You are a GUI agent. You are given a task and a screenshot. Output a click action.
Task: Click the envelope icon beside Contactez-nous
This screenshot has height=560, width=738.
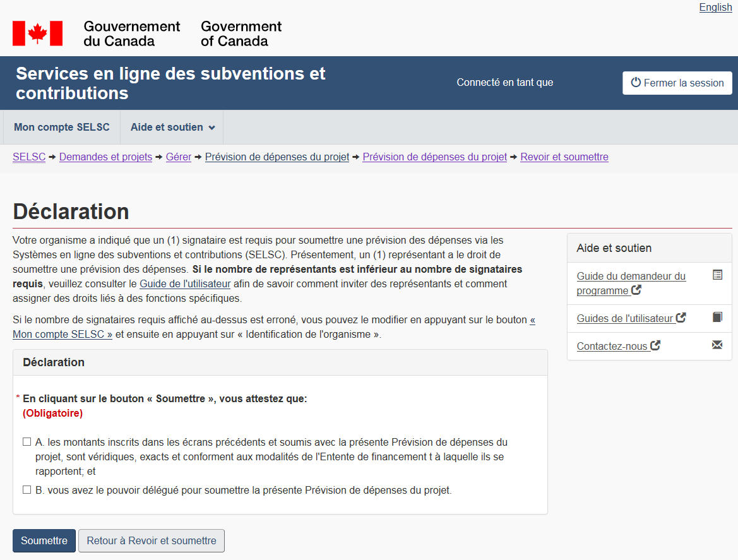coord(717,345)
